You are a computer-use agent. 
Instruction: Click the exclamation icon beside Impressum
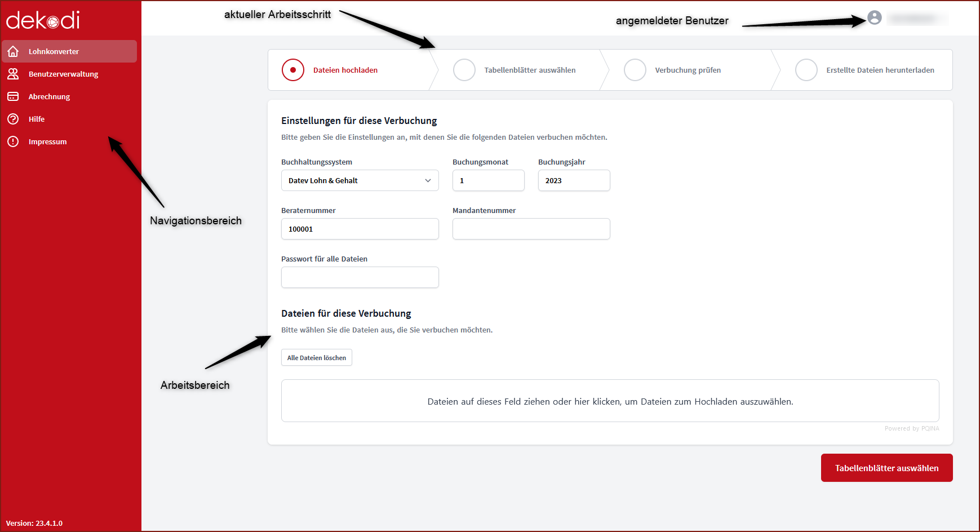click(13, 141)
